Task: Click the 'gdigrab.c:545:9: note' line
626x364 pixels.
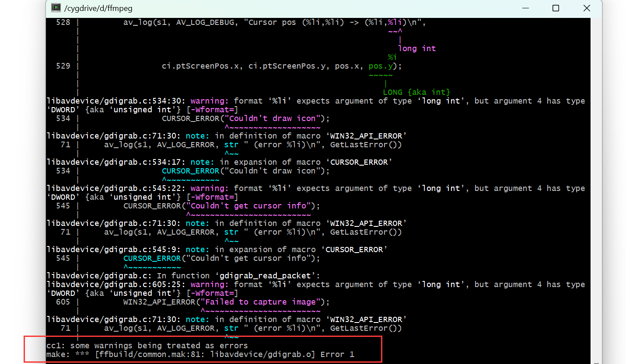Action: pyautogui.click(x=217, y=250)
